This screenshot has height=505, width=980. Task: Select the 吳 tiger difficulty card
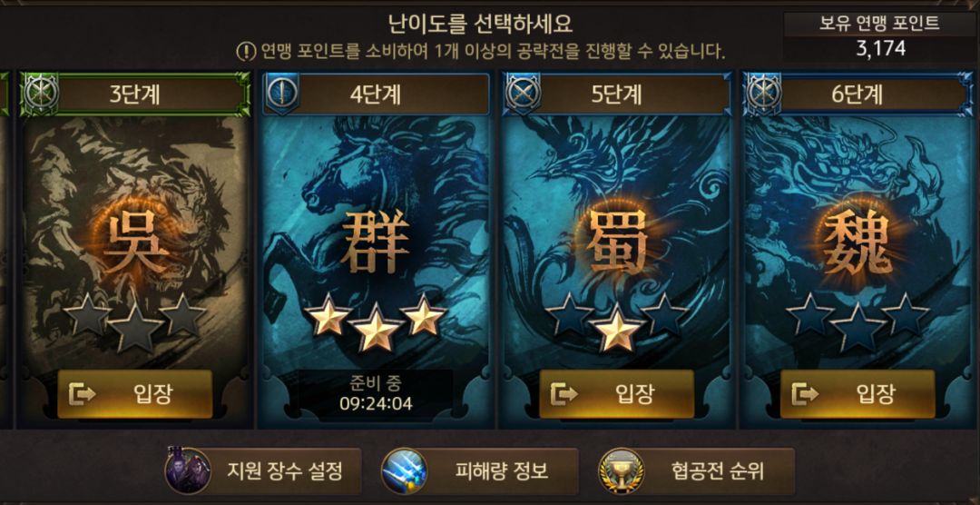point(135,251)
